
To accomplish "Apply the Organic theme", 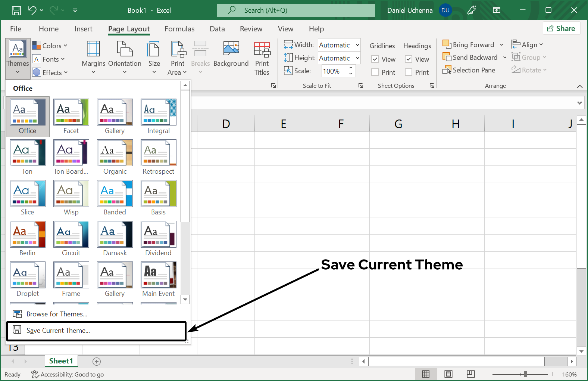I will pyautogui.click(x=115, y=157).
